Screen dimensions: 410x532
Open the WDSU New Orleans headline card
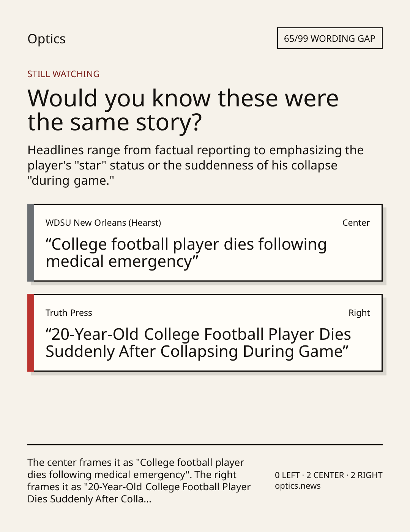tap(205, 243)
